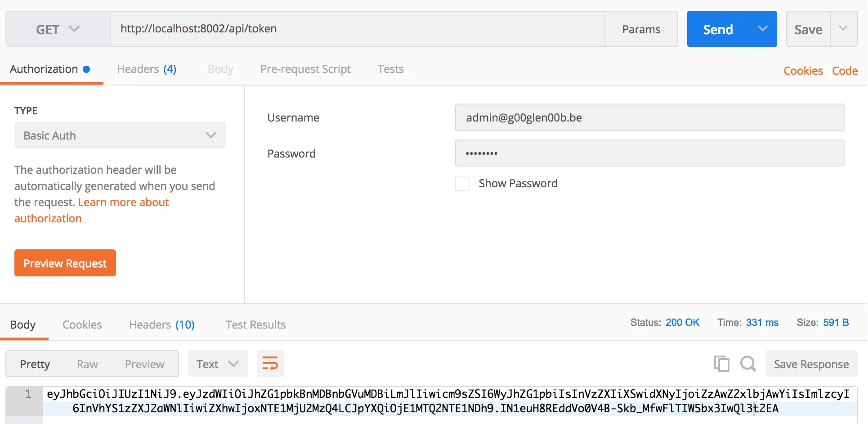Search within the response

click(x=748, y=364)
